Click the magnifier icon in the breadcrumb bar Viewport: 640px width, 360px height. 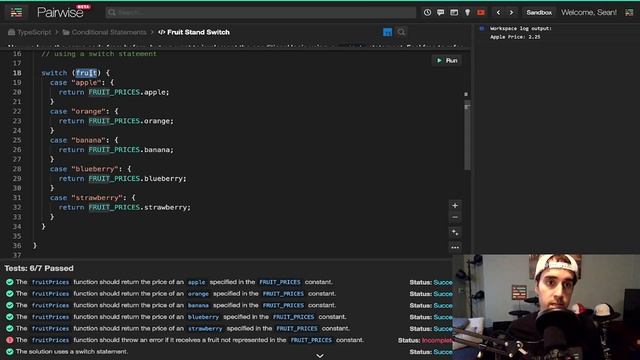[x=401, y=32]
